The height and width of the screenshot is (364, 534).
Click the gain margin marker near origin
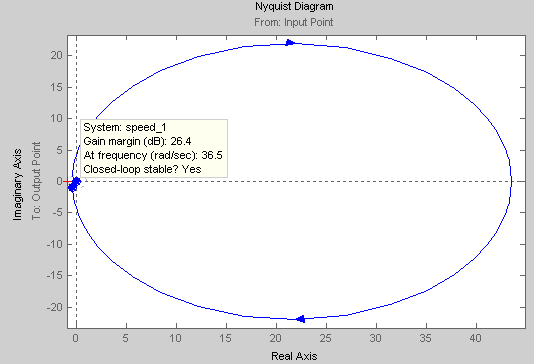point(74,184)
